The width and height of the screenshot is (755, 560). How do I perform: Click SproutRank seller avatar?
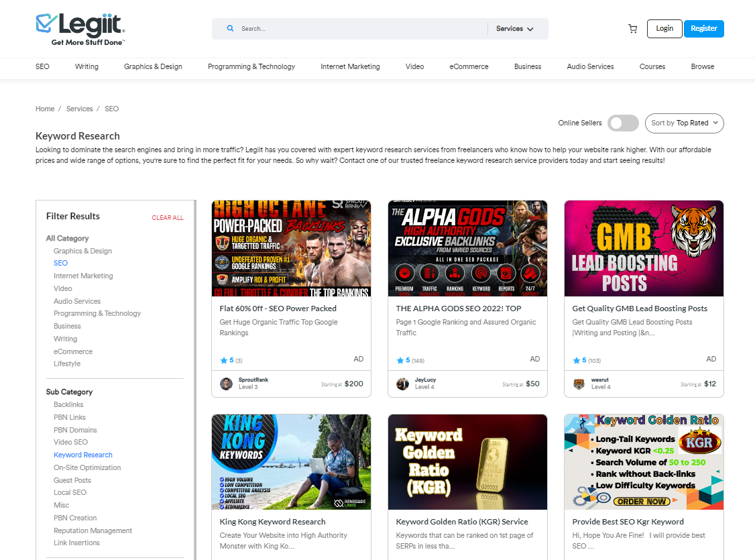[227, 384]
